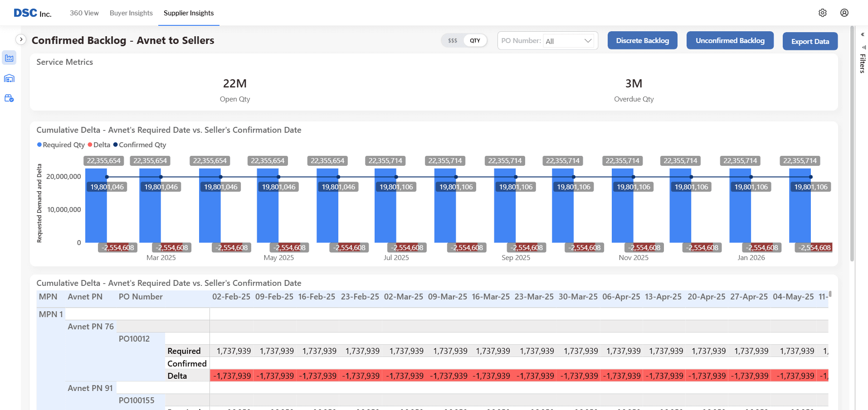Click red Delta cell under 16-Feb-25

tap(317, 376)
